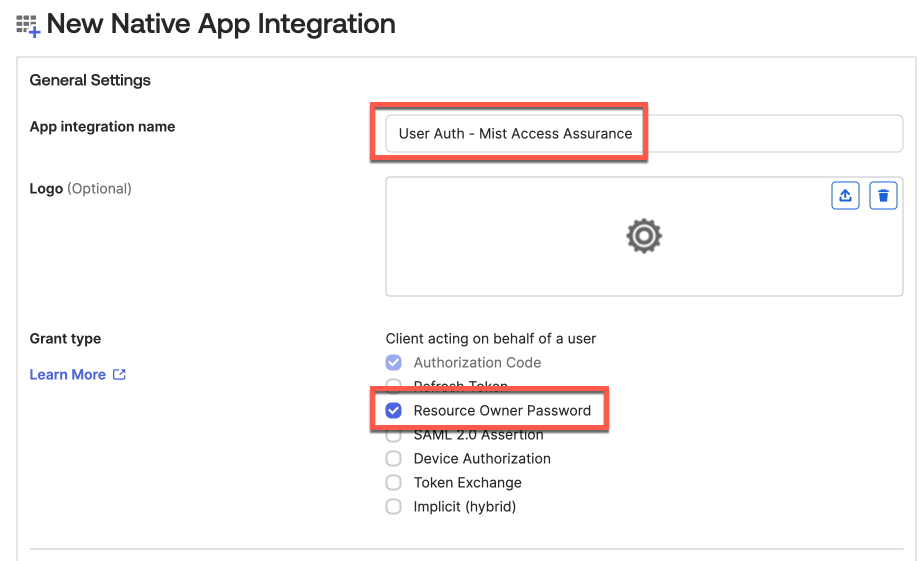Click the upload logo icon button
924x561 pixels.
(845, 195)
